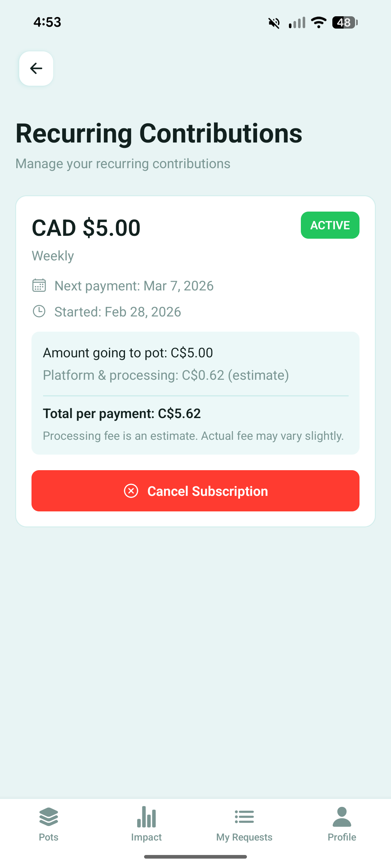391x868 pixels.
Task: Open the Pots tab
Action: pos(49,824)
